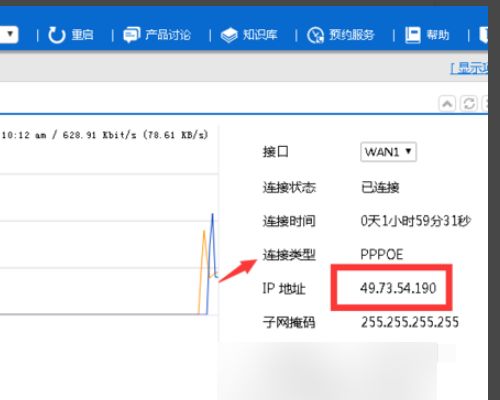
Task: Go to the 知识库 text label
Action: coord(260,34)
